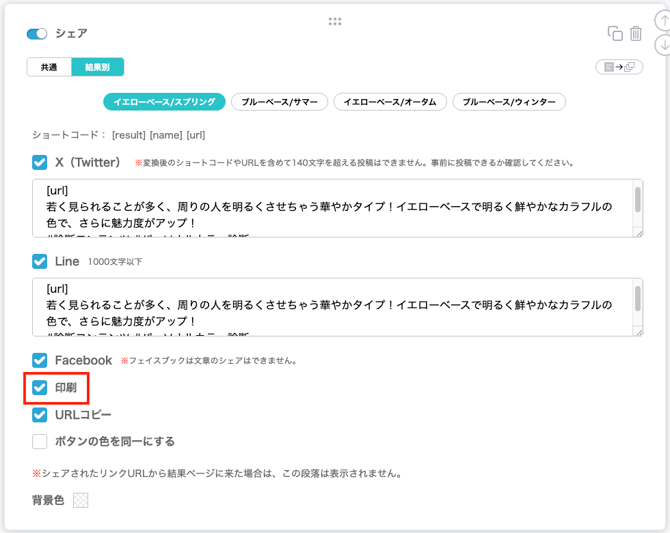Click the 1000文字以下 note beside Line

coord(115,262)
